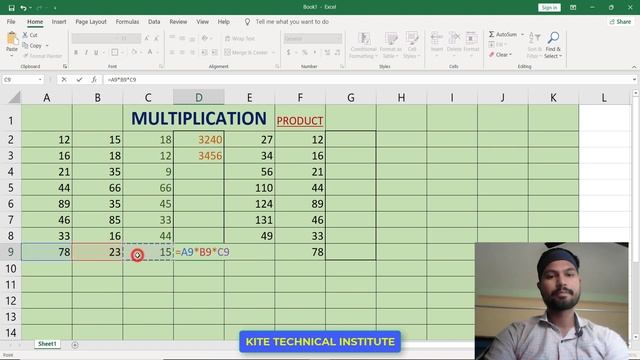Toggle Underline formatting
Image resolution: width=640 pixels, height=360 pixels.
[x=96, y=52]
